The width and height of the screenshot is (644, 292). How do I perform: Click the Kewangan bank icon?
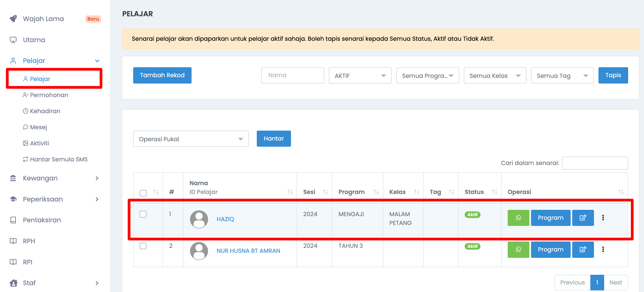click(x=13, y=178)
